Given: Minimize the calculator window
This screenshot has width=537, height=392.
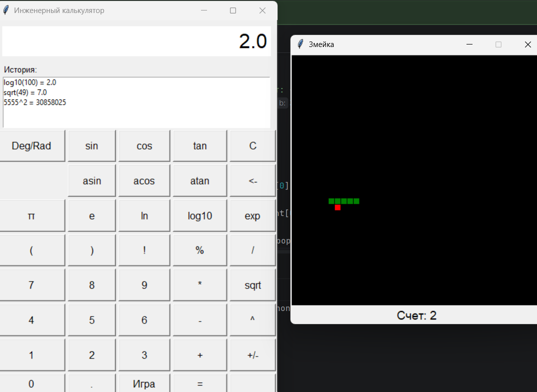Looking at the screenshot, I should coord(204,10).
